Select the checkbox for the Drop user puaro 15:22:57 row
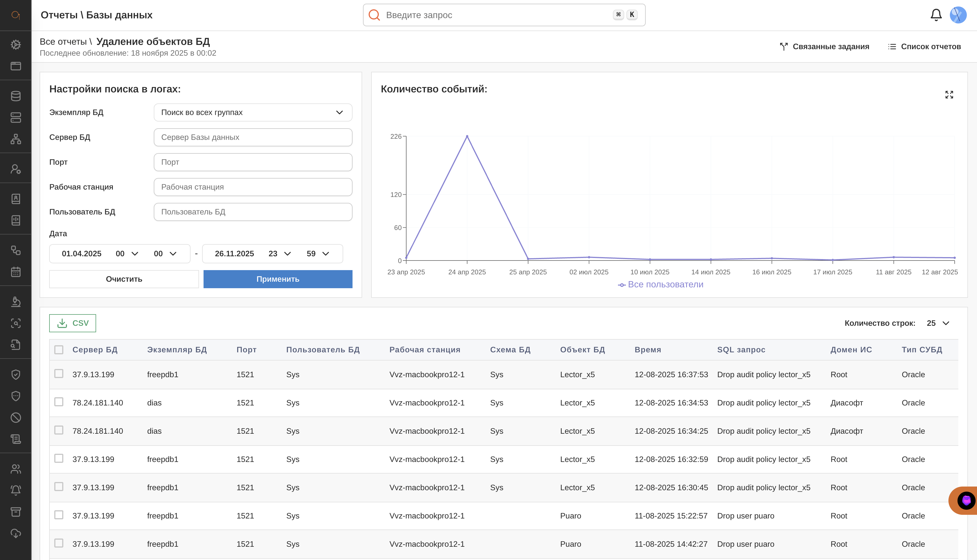This screenshot has width=977, height=560. (x=59, y=515)
